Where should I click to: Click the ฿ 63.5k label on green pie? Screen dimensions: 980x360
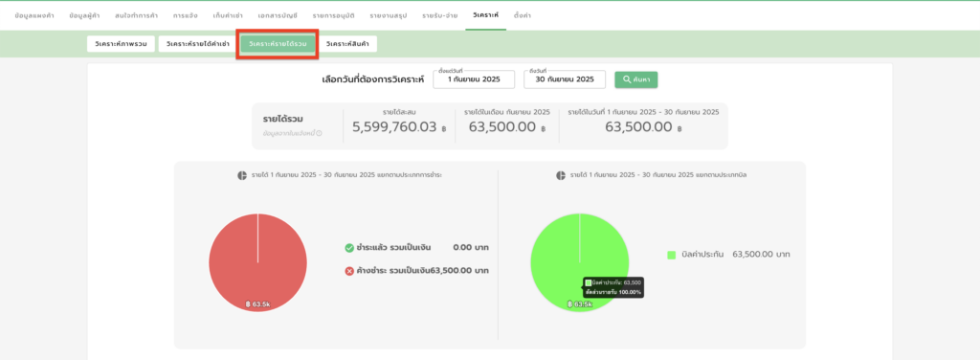pyautogui.click(x=579, y=304)
